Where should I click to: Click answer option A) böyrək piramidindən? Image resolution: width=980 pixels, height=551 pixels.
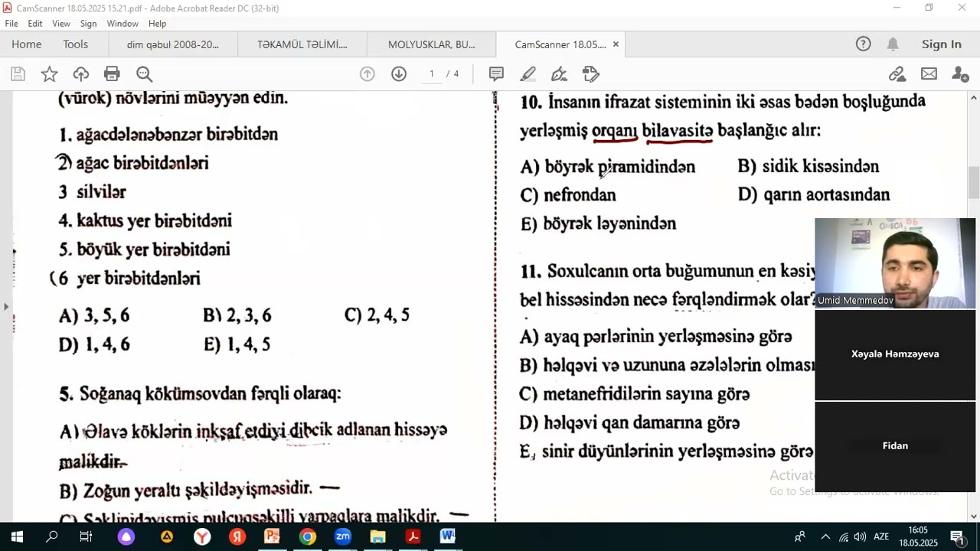click(608, 167)
